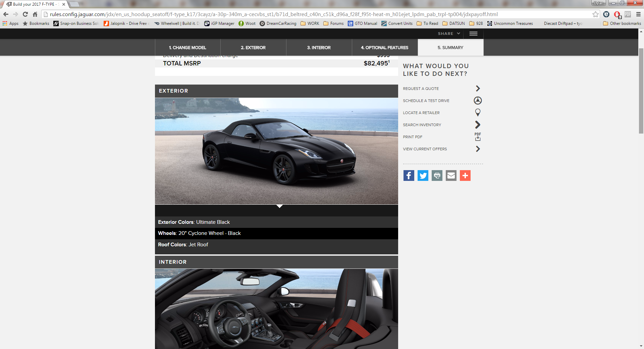Screen dimensions: 644x349
Task: Open GTO Manual bookmark
Action: (363, 23)
